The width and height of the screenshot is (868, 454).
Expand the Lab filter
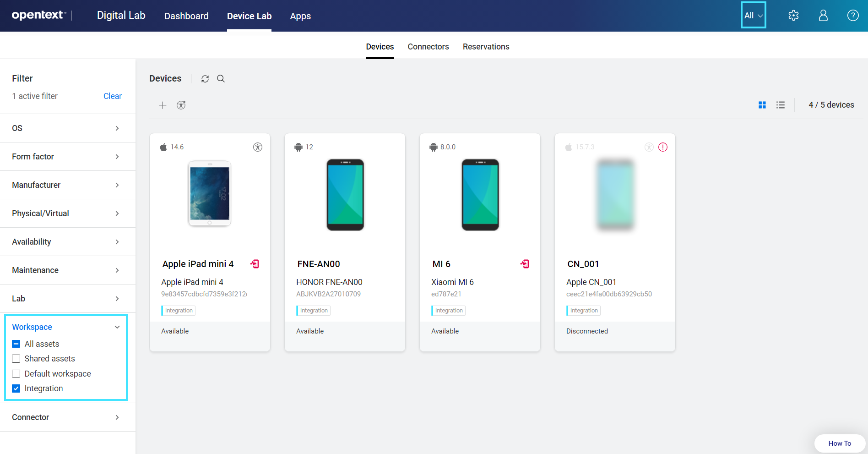point(68,299)
